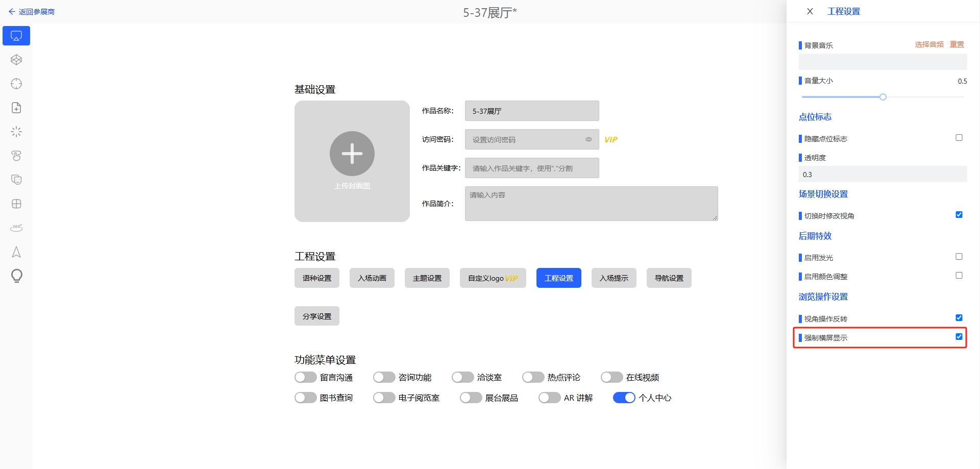Click the add-file page icon in sidebar
This screenshot has height=469, width=980.
(x=16, y=108)
